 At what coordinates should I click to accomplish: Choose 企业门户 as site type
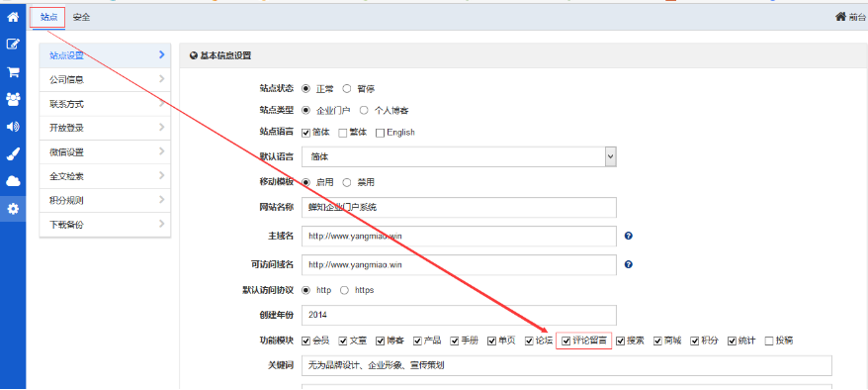(x=305, y=110)
